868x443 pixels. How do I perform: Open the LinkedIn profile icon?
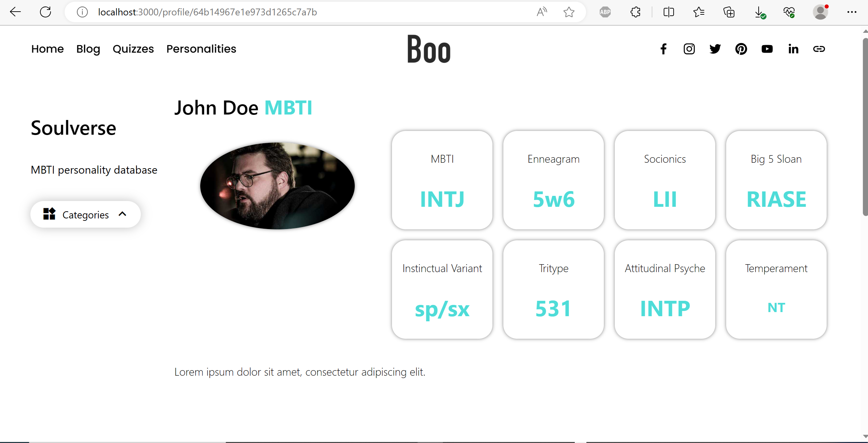[x=793, y=49]
